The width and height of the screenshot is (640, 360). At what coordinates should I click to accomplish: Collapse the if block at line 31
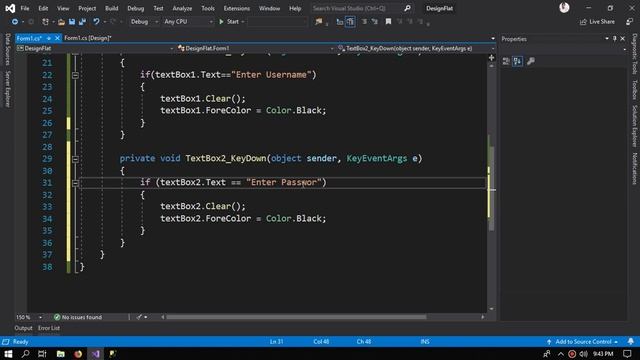[75, 183]
